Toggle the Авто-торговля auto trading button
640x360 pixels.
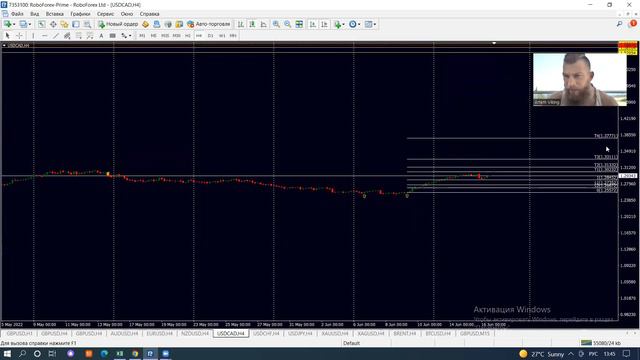click(209, 24)
